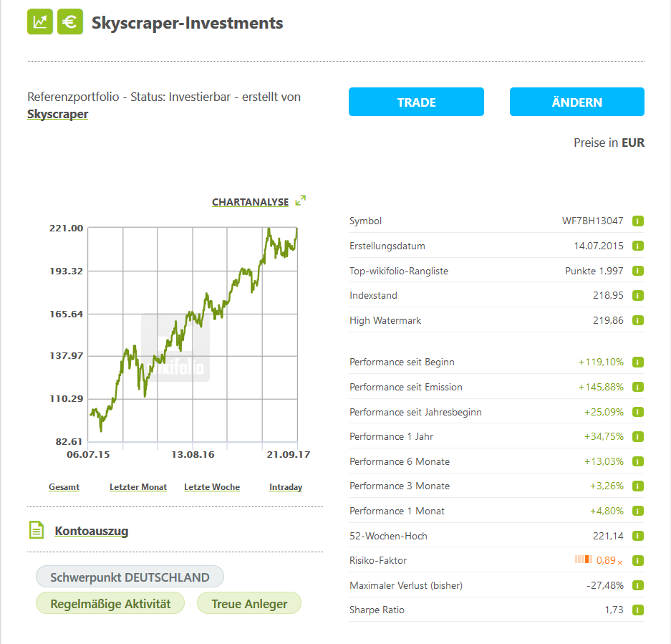Show Letzte Woche chart range

[x=212, y=487]
